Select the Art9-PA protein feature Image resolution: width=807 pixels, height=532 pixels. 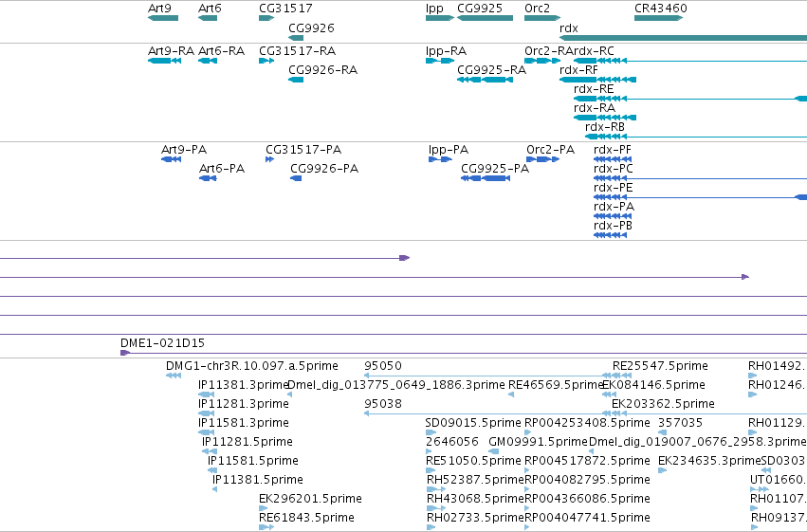[171, 159]
